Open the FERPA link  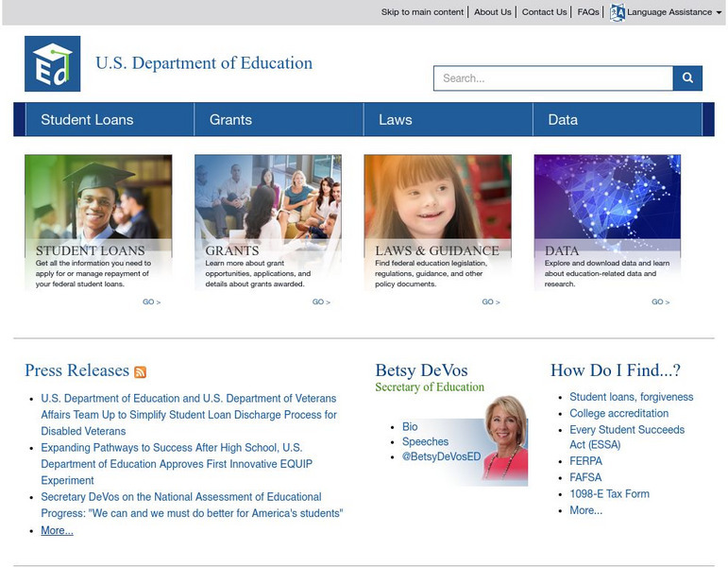point(586,461)
